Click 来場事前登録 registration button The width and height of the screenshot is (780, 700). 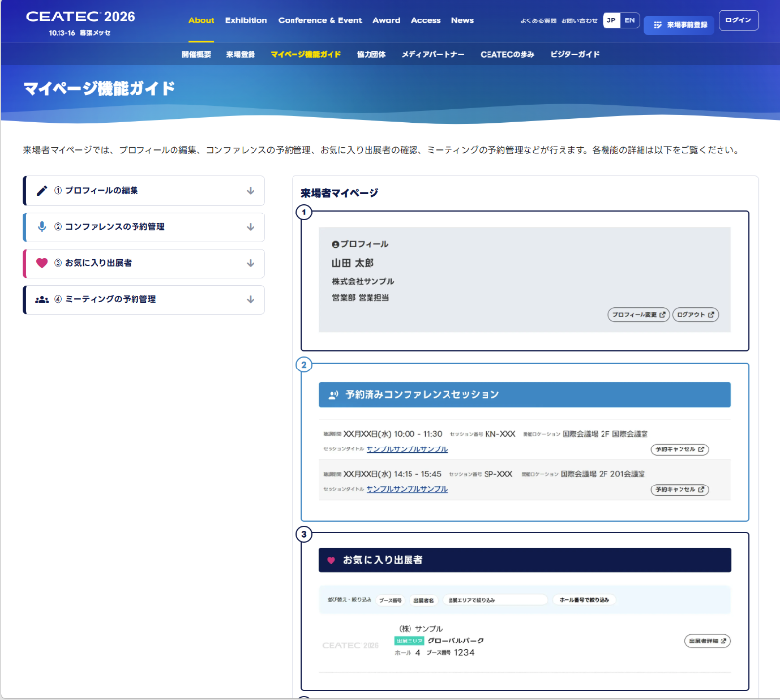coord(679,25)
